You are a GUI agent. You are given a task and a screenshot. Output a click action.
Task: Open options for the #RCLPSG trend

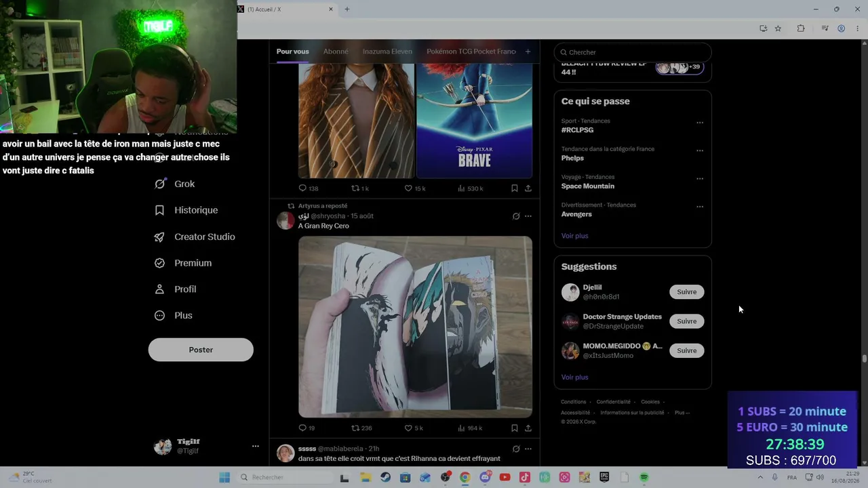point(700,123)
